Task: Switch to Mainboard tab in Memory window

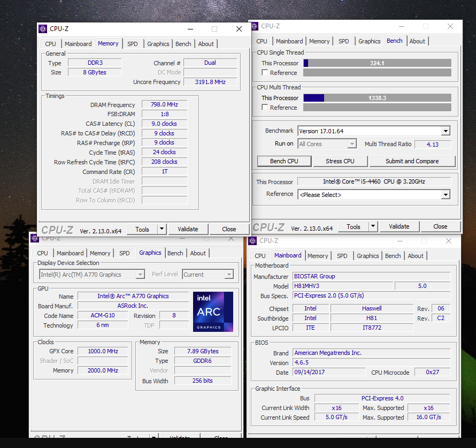Action: click(78, 44)
